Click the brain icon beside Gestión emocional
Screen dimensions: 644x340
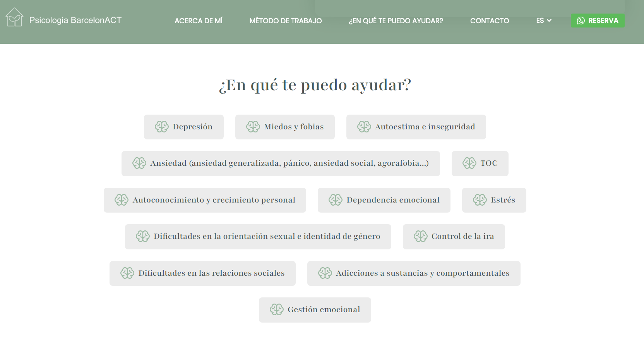(x=277, y=309)
